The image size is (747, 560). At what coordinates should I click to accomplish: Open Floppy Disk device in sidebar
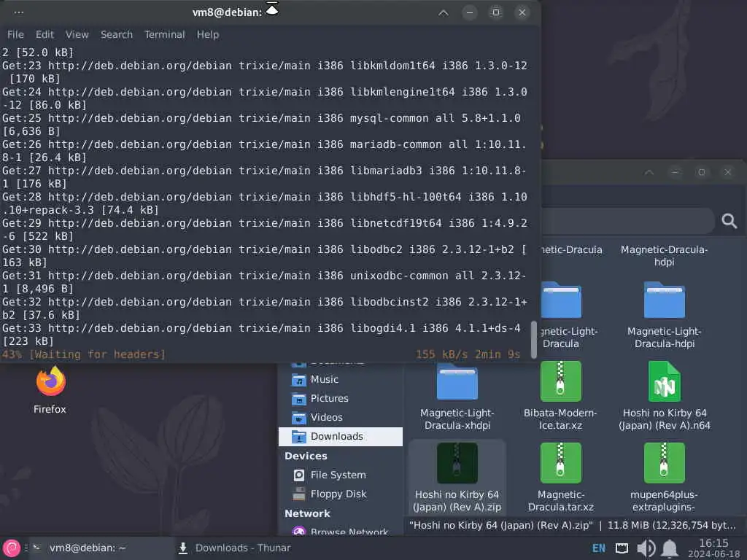click(340, 494)
